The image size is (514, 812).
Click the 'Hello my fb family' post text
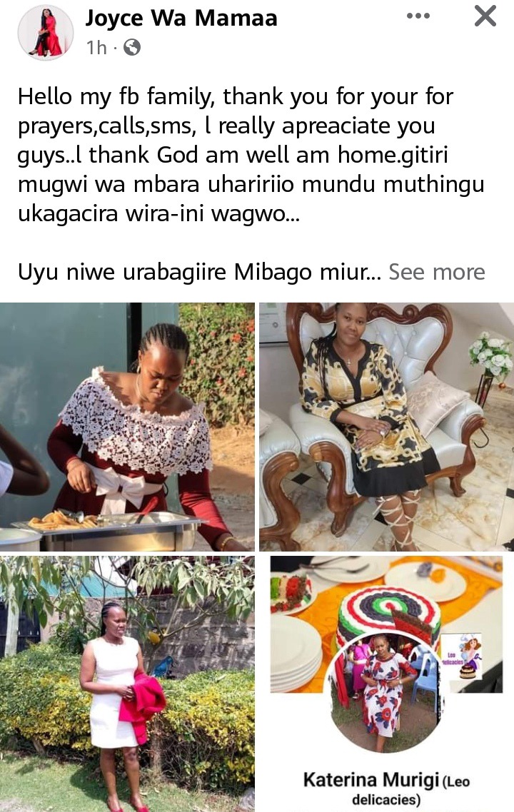click(251, 154)
